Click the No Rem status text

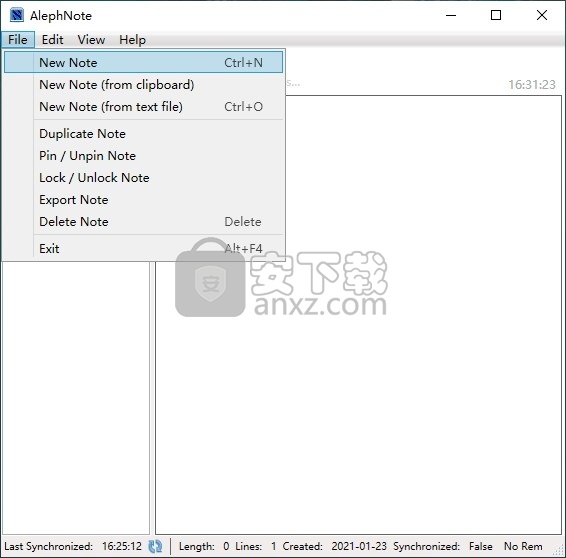[x=523, y=546]
